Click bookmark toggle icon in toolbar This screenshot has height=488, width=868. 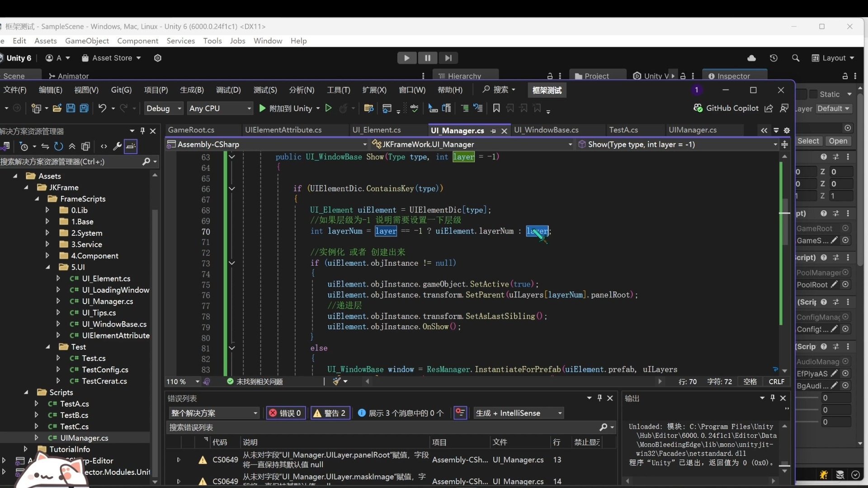click(496, 108)
